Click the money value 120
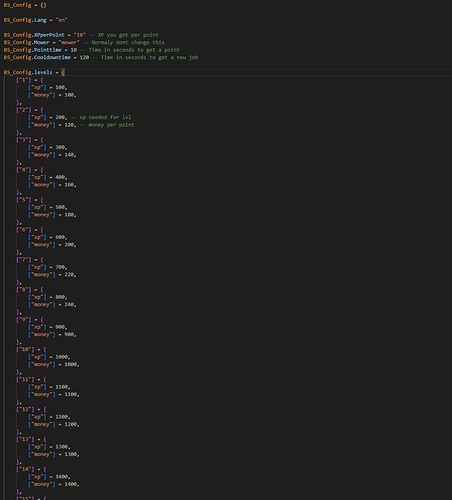Screen dimensions: 452x500 (69, 125)
